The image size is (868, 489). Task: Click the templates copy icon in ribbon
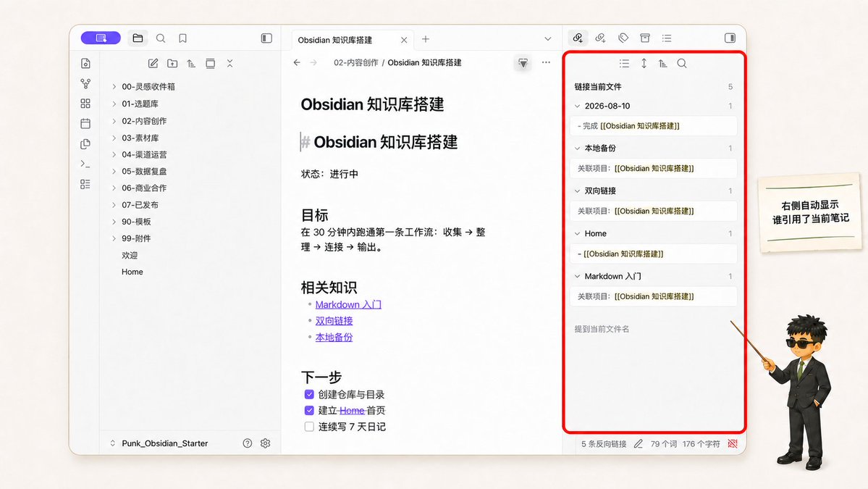[85, 144]
